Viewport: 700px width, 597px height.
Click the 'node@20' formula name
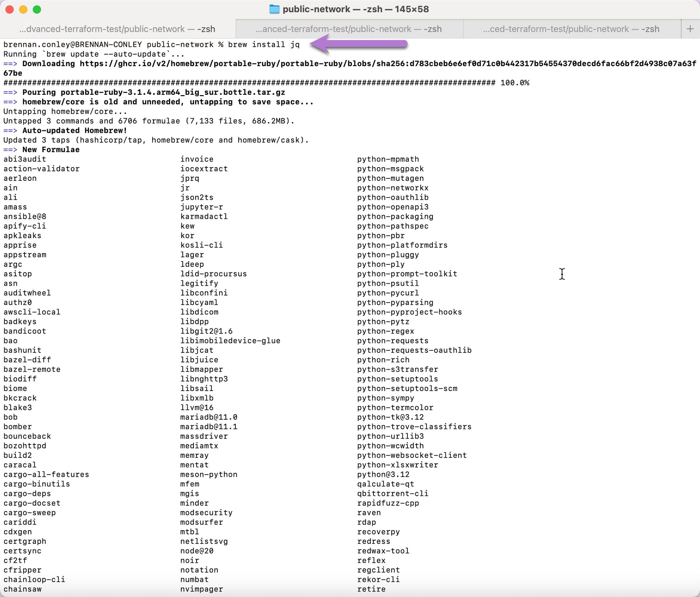tap(197, 551)
